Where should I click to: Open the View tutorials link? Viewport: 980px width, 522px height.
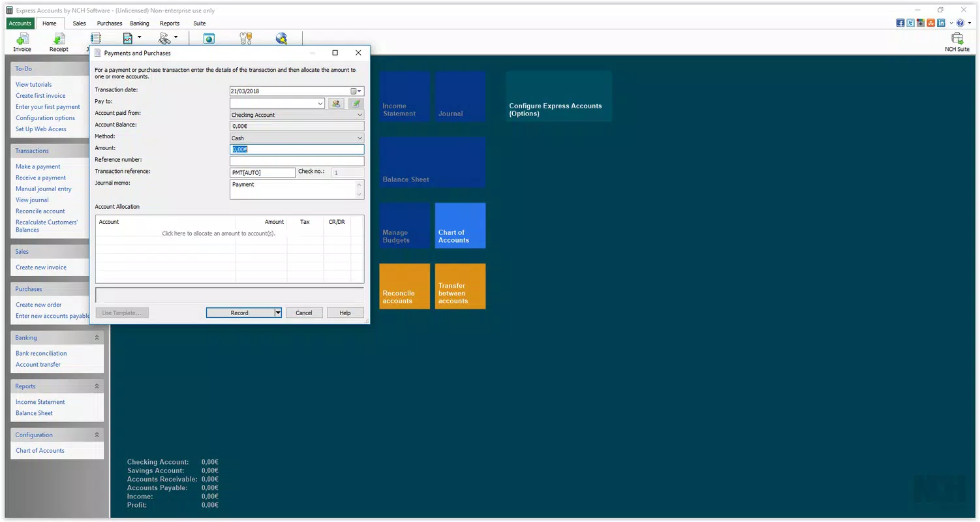pyautogui.click(x=34, y=85)
